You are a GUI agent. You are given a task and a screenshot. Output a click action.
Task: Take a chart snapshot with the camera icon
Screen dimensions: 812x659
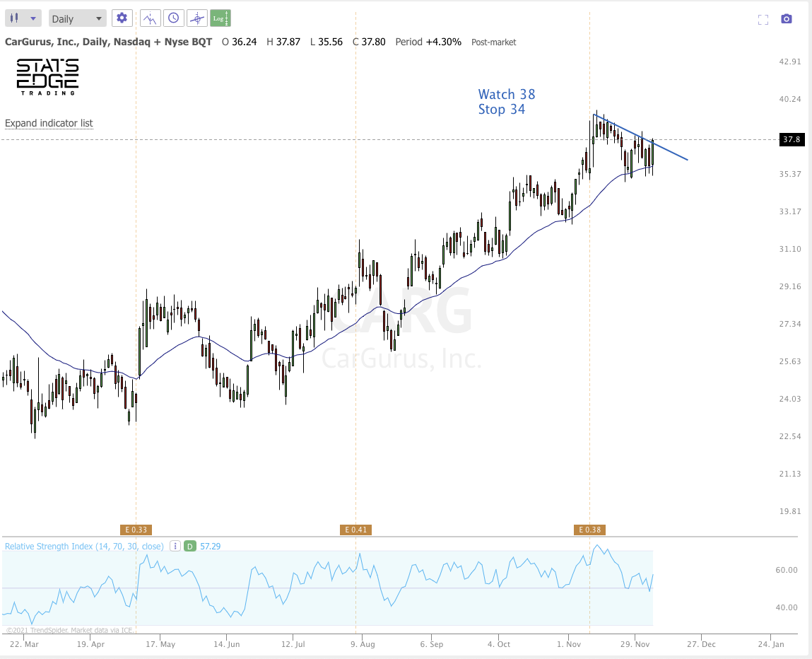pyautogui.click(x=787, y=19)
